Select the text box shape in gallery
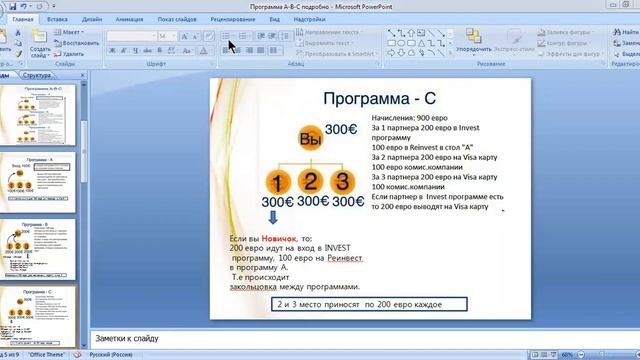This screenshot has height=360, width=640. pos(421,33)
